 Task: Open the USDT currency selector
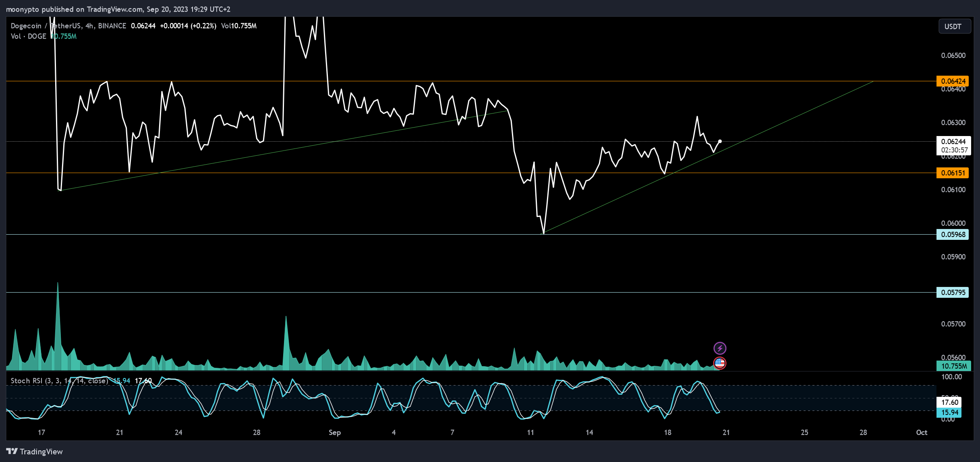(x=954, y=27)
